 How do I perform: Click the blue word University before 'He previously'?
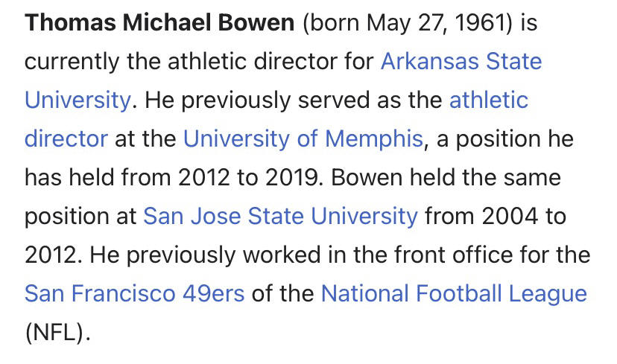[77, 100]
